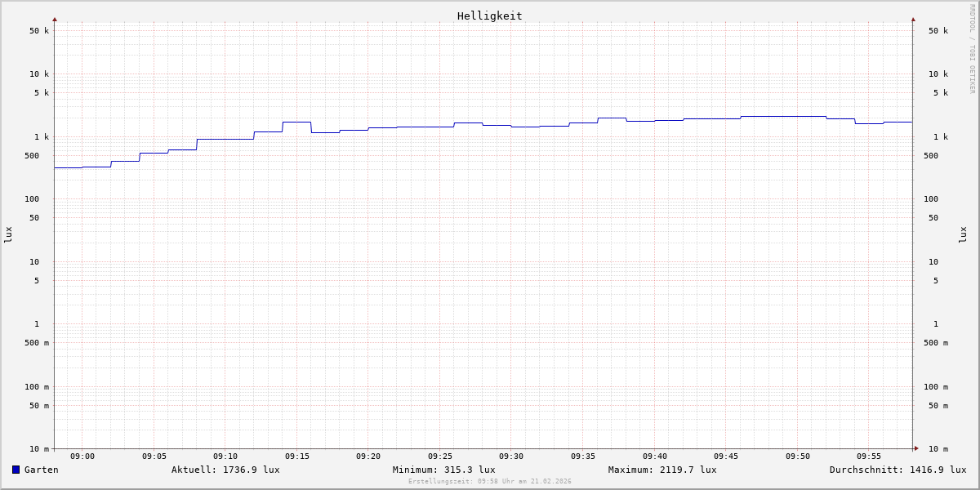Select the Maximum: 2119.7 lux value
The width and height of the screenshot is (980, 490).
point(662,470)
